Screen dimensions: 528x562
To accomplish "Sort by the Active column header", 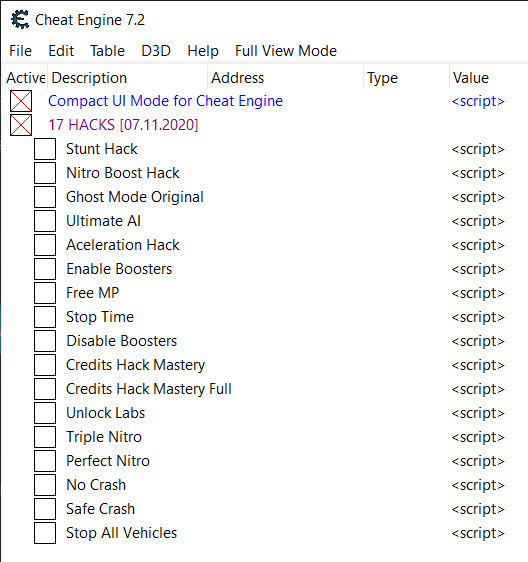I will click(x=25, y=78).
